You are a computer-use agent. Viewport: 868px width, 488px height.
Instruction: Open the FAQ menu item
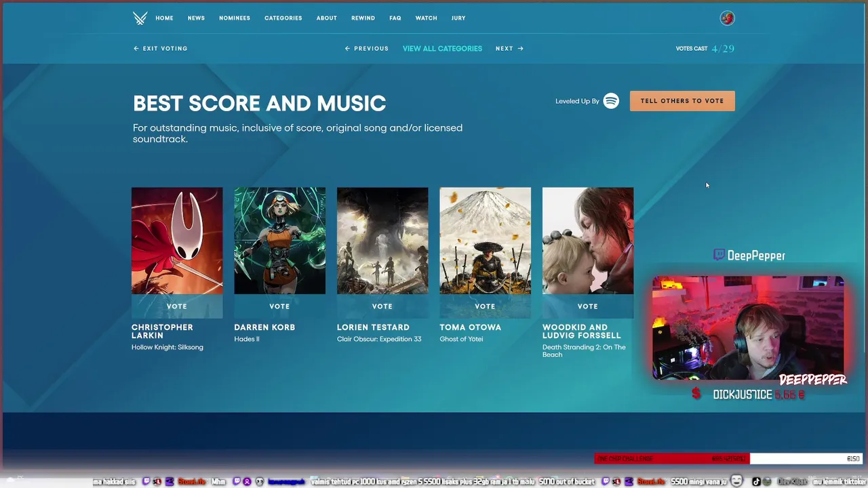[395, 18]
